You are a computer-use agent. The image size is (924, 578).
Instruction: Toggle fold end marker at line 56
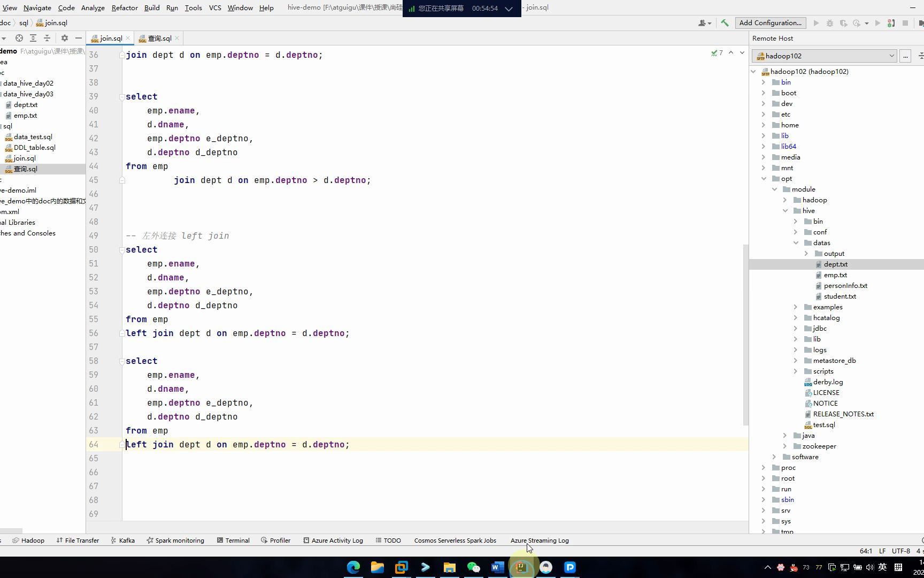tap(122, 333)
